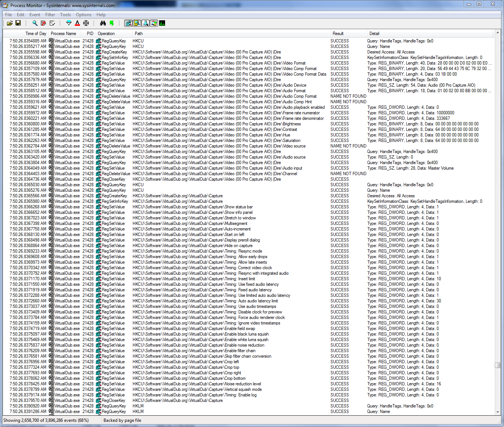Viewport: 504px width, 427px height.
Task: Toggle Show Registry Activity
Action: click(x=128, y=23)
